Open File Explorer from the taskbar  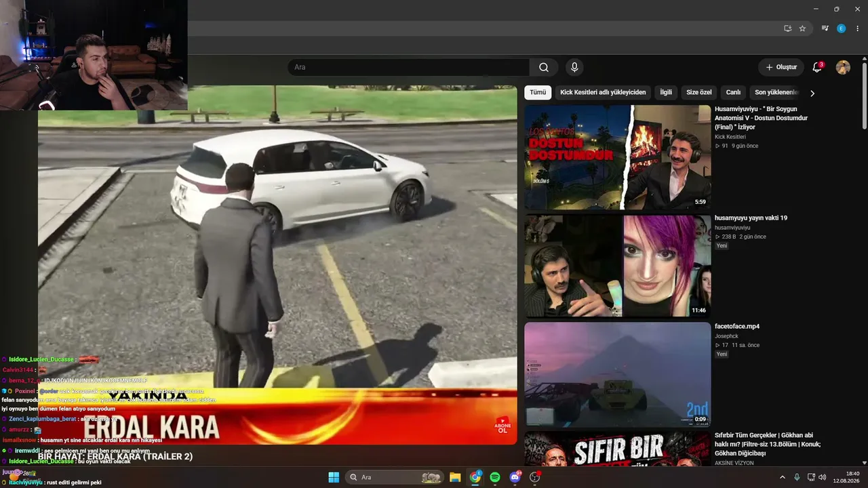[455, 477]
